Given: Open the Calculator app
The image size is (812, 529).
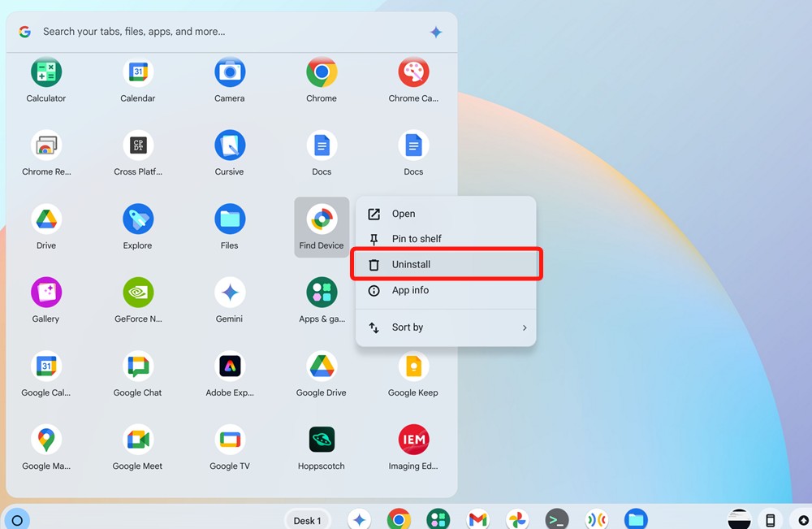Looking at the screenshot, I should tap(46, 72).
